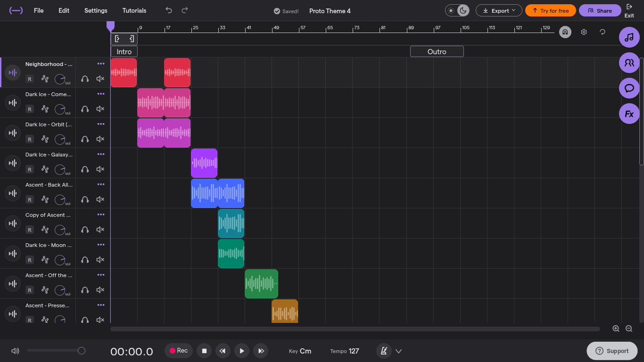Open more options for Ascent - Back All track
This screenshot has width=644, height=362.
101,184
